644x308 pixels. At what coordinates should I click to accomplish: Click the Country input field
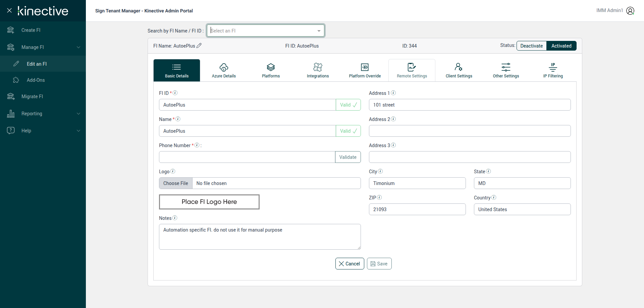pyautogui.click(x=522, y=209)
